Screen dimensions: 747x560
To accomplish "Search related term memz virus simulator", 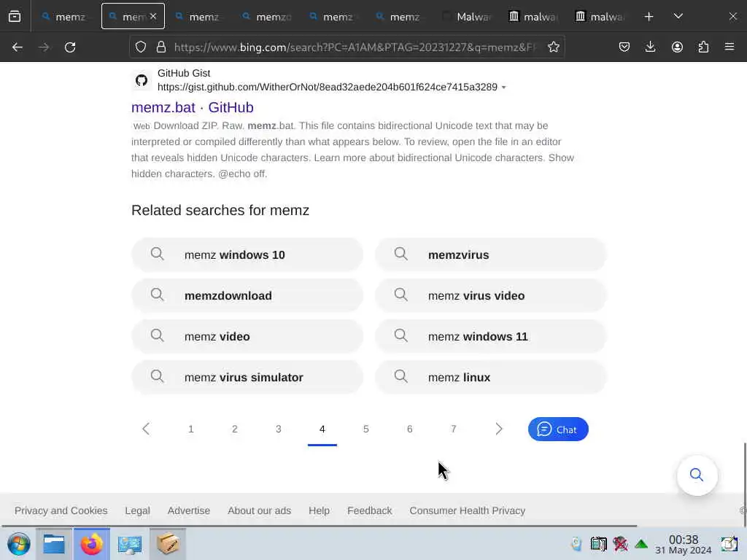I will (247, 378).
